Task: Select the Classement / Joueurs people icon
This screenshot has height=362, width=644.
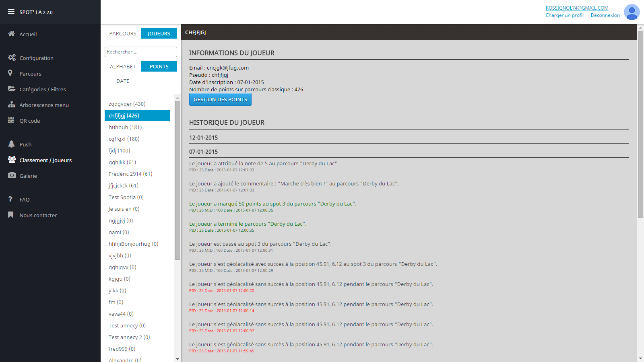Action: tap(11, 160)
